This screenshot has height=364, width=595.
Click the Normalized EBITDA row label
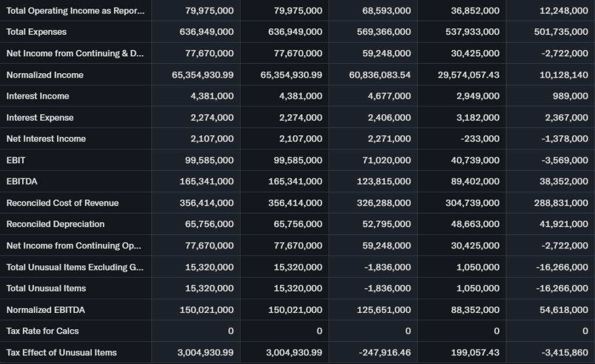point(45,310)
